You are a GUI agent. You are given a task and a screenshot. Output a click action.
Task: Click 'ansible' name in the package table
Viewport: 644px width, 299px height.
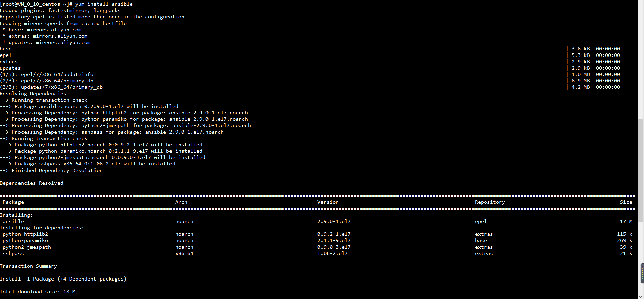point(13,221)
